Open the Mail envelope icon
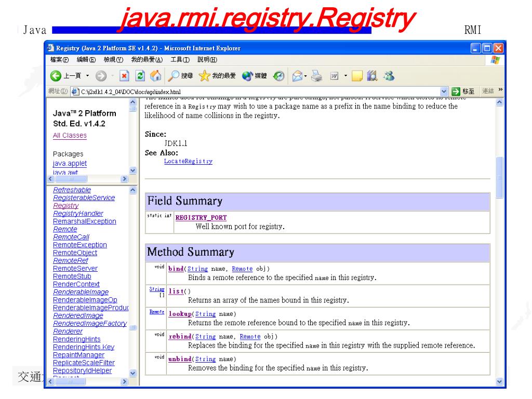The image size is (532, 399). click(297, 76)
